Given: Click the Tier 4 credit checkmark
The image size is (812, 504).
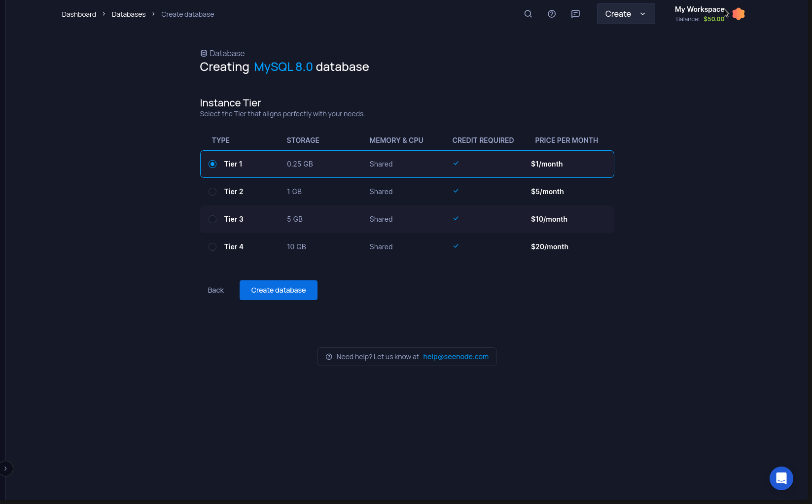Looking at the screenshot, I should point(456,246).
